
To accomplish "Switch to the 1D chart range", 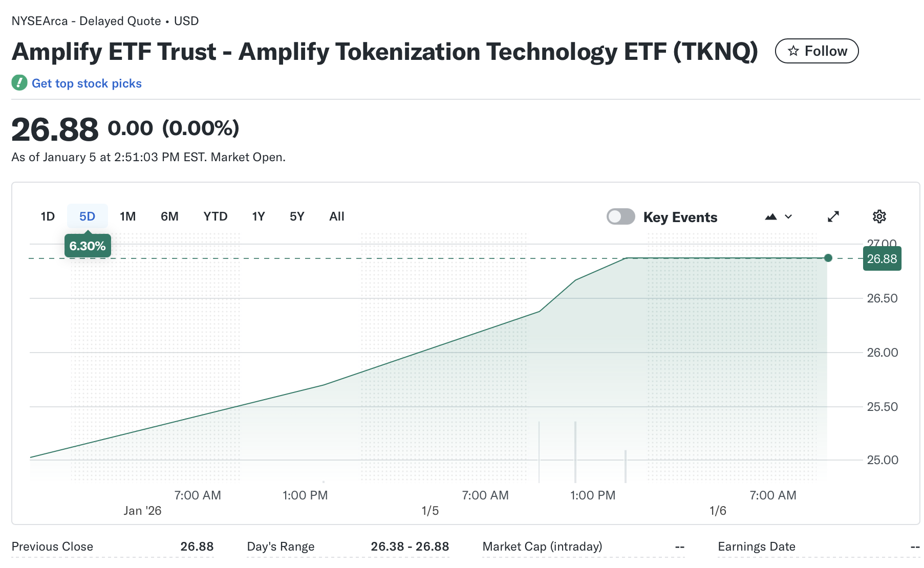I will click(48, 216).
